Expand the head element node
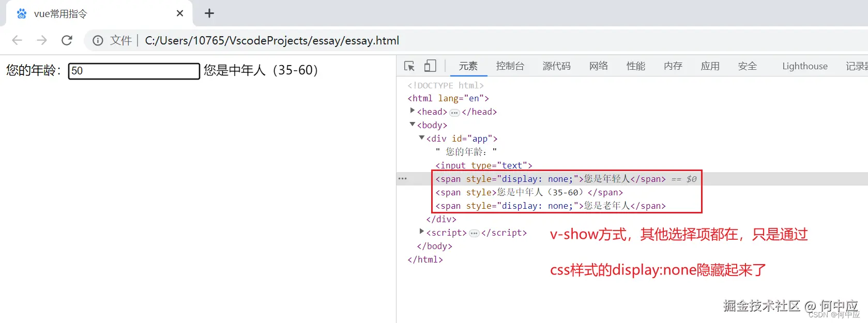This screenshot has width=868, height=323. (412, 111)
